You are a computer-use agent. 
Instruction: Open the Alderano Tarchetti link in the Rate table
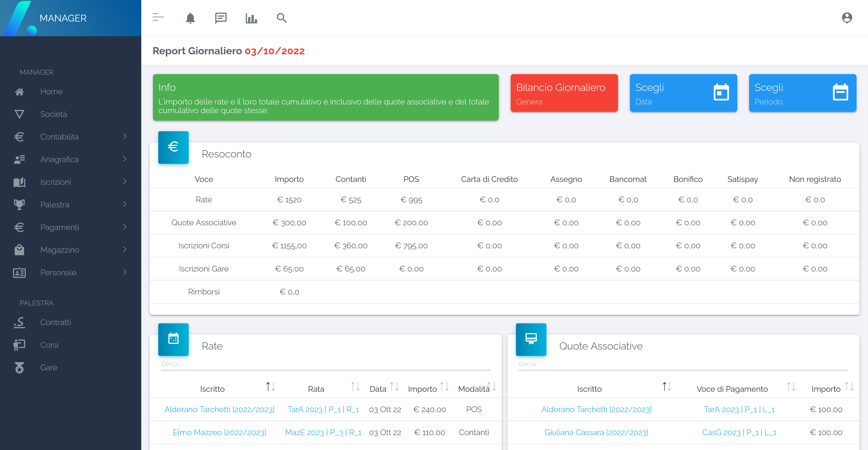[219, 409]
